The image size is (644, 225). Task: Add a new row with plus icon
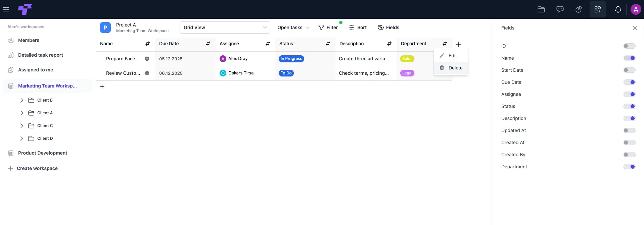[x=102, y=87]
